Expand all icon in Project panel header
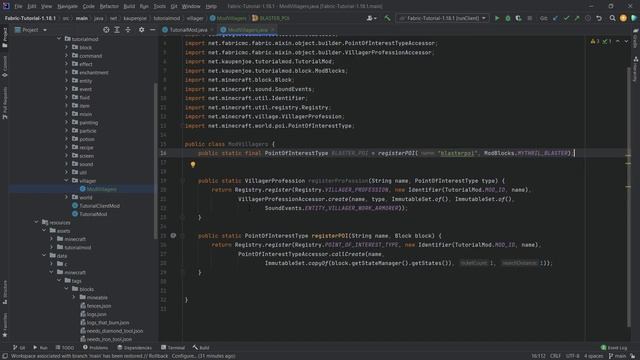640x360 pixels. pyautogui.click(x=117, y=30)
